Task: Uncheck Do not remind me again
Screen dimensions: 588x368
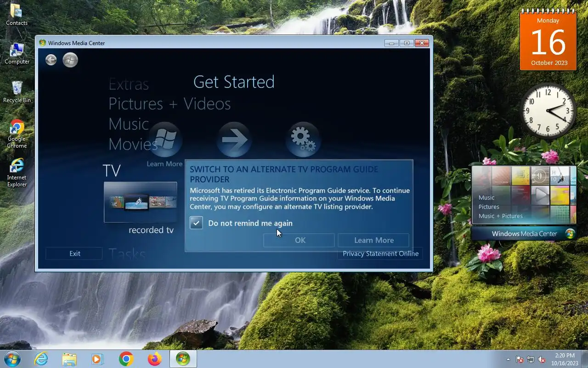Action: click(x=196, y=223)
